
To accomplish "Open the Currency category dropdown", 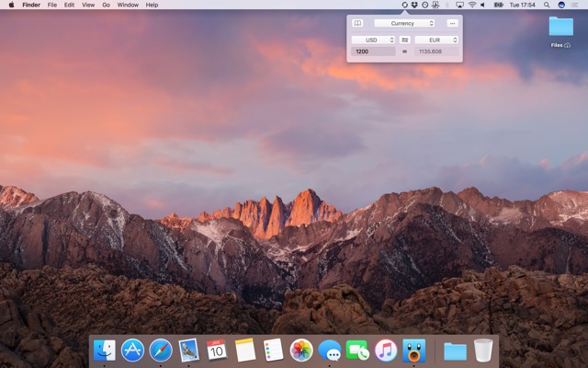I will (x=404, y=23).
